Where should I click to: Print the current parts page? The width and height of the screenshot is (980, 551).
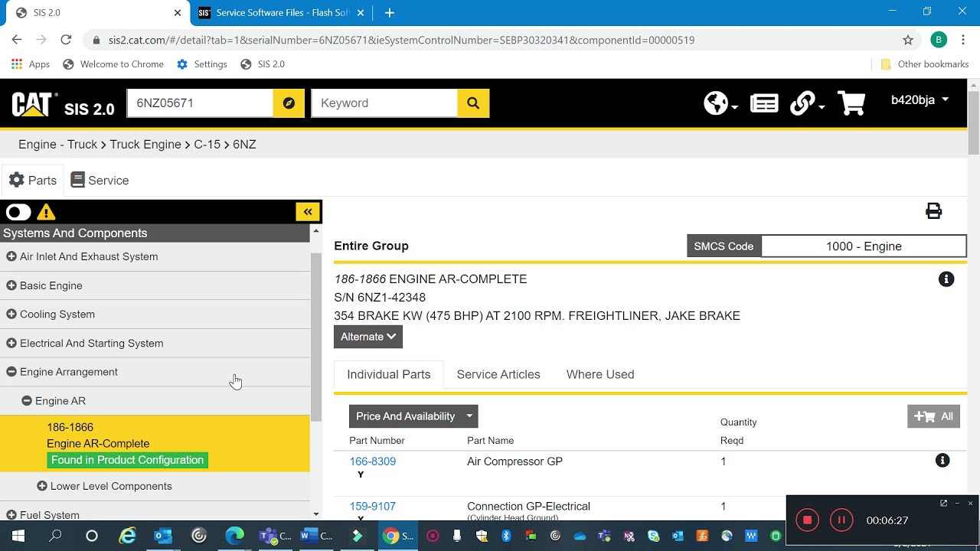(x=933, y=211)
